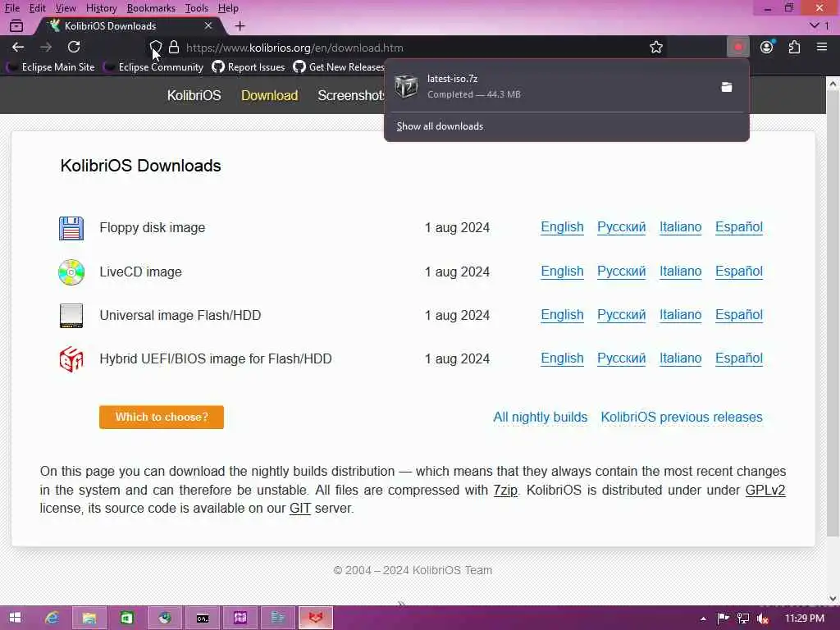The image size is (840, 630).
Task: Open the View menu
Action: (x=66, y=8)
